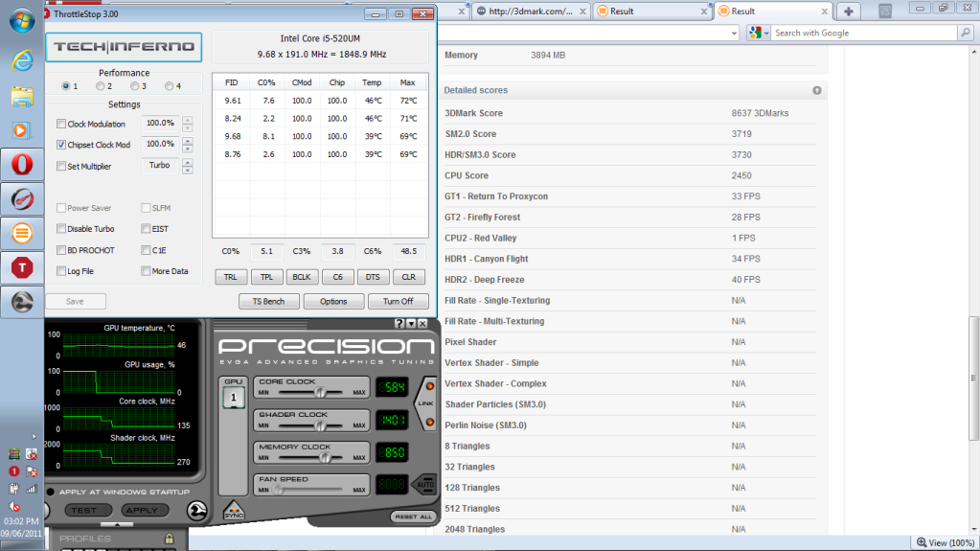Click the TRL button
Image resolution: width=980 pixels, height=551 pixels.
[231, 276]
